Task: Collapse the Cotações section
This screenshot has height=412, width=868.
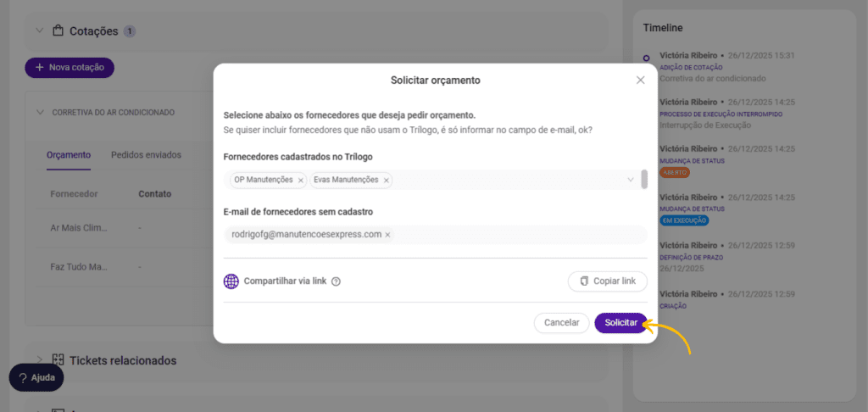Action: point(39,31)
